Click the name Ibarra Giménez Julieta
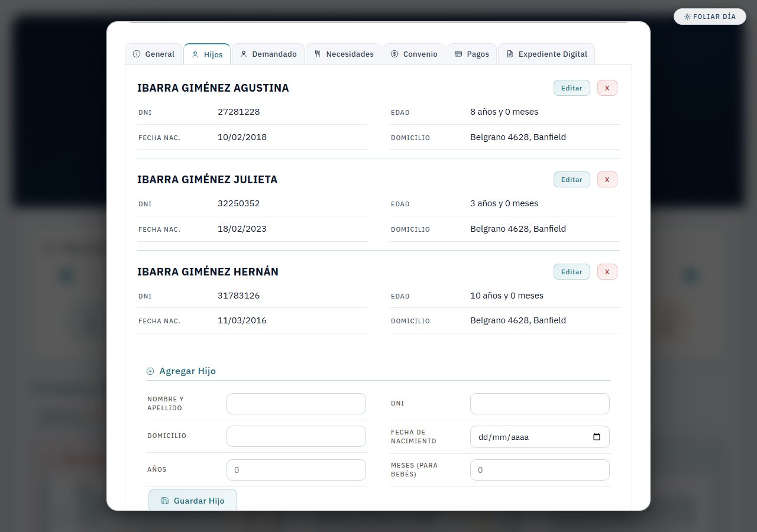Screen dimensions: 757x532 click(207, 180)
